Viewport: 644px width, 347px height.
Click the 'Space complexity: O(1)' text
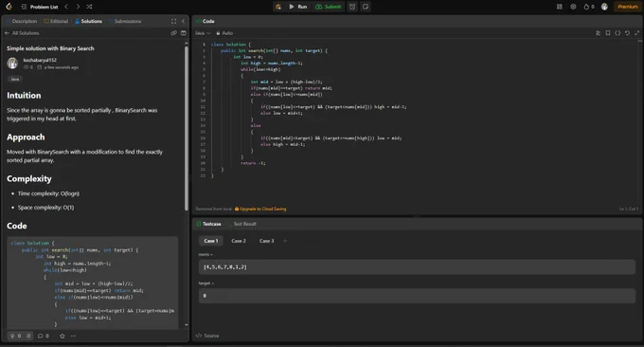click(45, 208)
